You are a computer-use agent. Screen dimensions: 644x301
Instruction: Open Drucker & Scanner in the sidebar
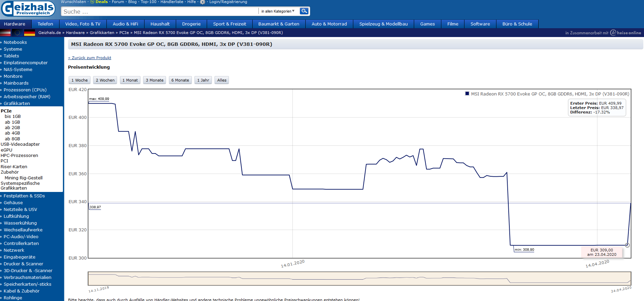23,264
